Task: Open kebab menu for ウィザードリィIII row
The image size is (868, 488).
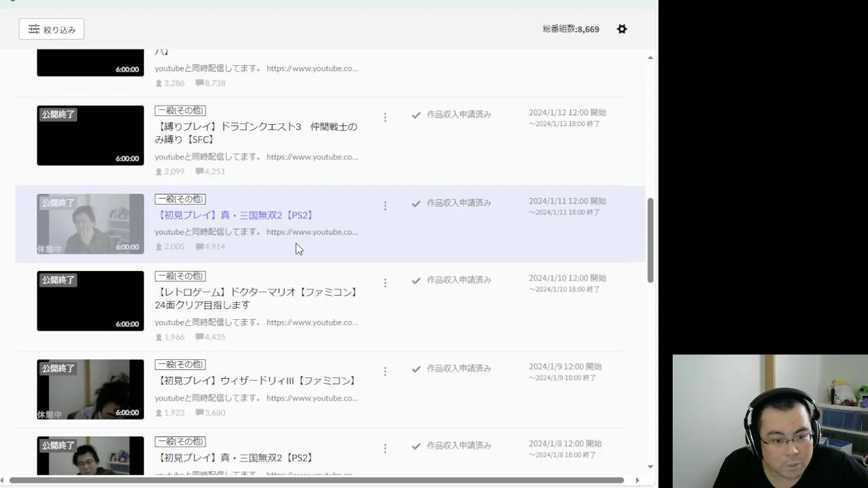Action: 384,371
